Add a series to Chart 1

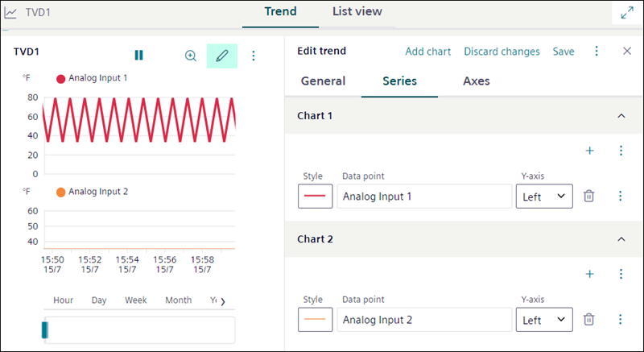point(589,151)
